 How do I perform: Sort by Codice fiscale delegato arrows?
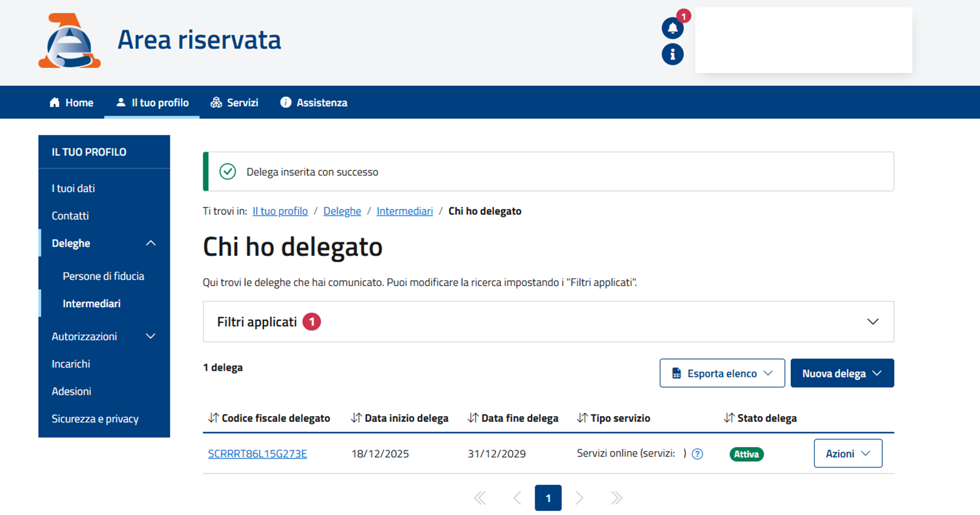click(213, 418)
